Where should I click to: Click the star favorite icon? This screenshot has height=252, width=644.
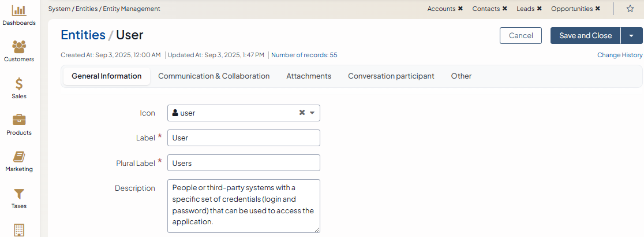[630, 9]
